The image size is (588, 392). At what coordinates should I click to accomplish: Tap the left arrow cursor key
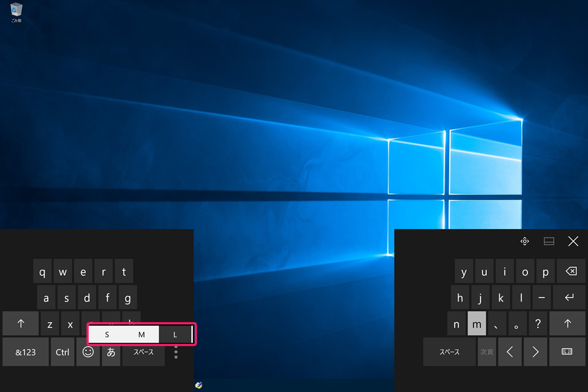pos(510,351)
